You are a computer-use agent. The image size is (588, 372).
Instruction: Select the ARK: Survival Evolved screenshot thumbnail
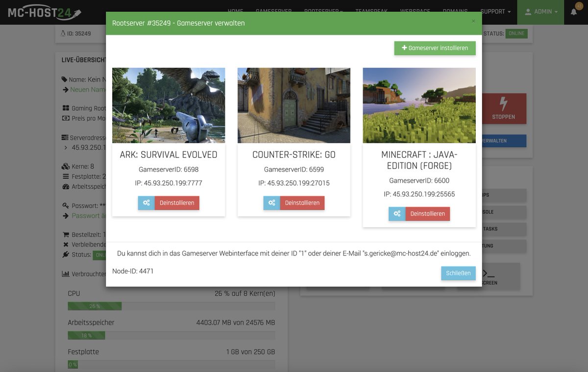point(169,105)
